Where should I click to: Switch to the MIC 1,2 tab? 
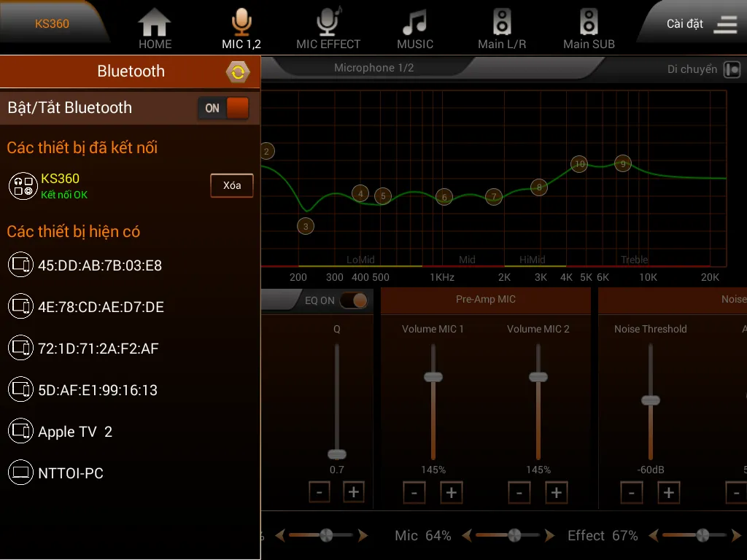[241, 28]
